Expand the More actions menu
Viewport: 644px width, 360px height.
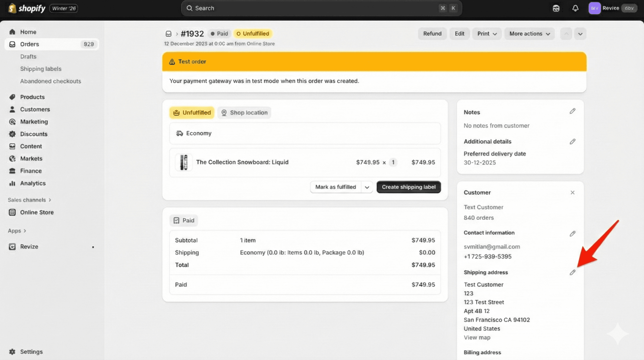(x=529, y=34)
